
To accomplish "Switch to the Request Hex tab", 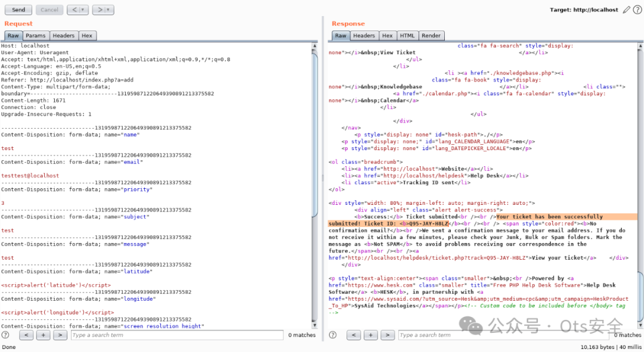I will pos(87,36).
